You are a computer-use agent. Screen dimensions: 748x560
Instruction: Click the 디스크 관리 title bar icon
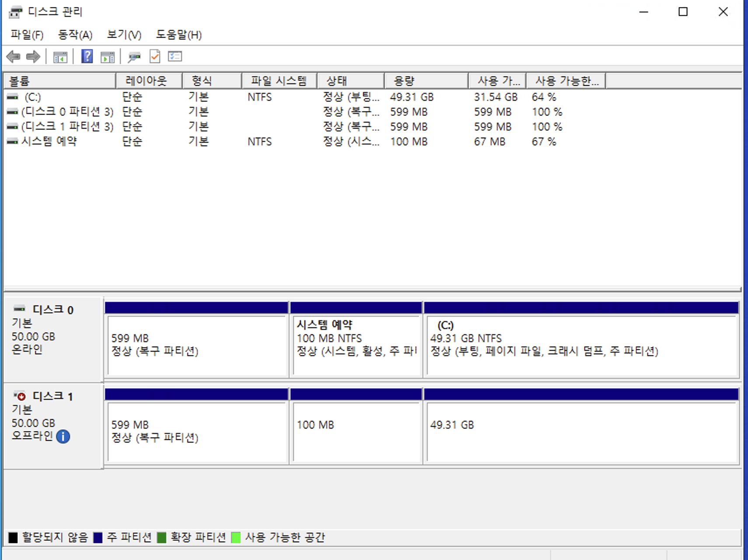point(15,12)
